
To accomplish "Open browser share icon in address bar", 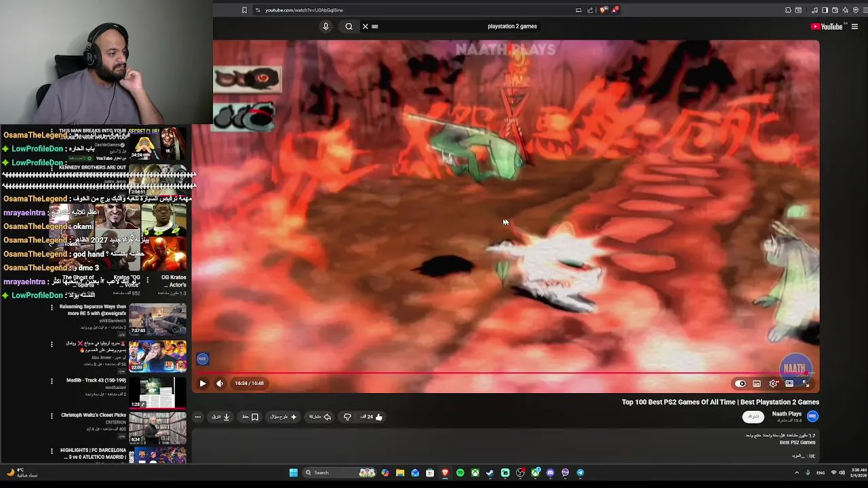I will click(x=590, y=10).
